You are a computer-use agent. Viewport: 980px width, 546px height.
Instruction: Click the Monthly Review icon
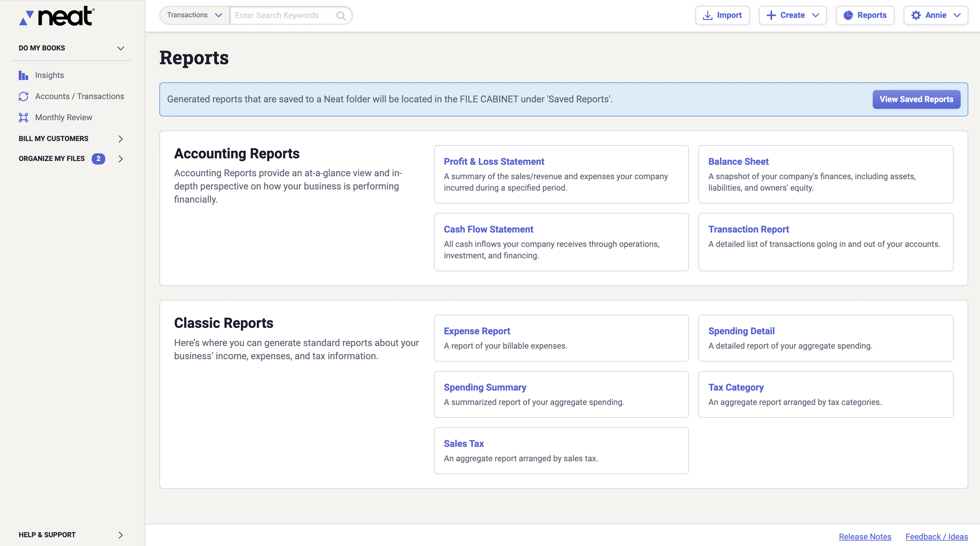click(23, 118)
